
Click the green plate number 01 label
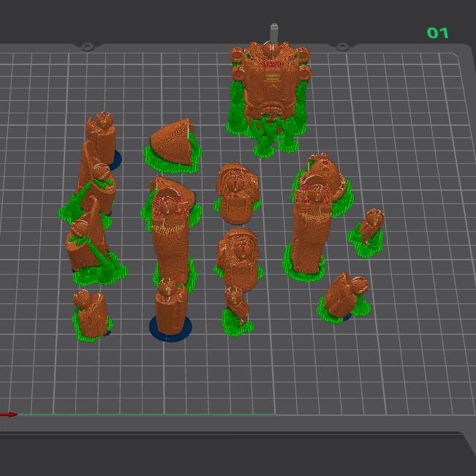click(437, 33)
